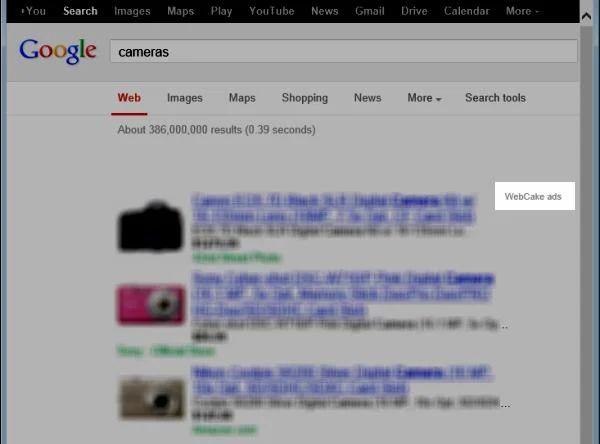600x444 pixels.
Task: Open Calendar from the top bar
Action: click(x=466, y=11)
